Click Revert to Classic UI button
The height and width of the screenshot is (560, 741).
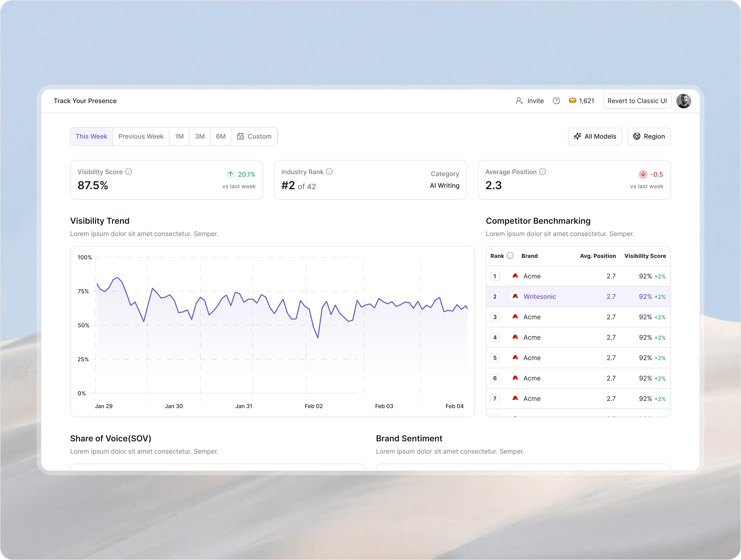(x=637, y=101)
